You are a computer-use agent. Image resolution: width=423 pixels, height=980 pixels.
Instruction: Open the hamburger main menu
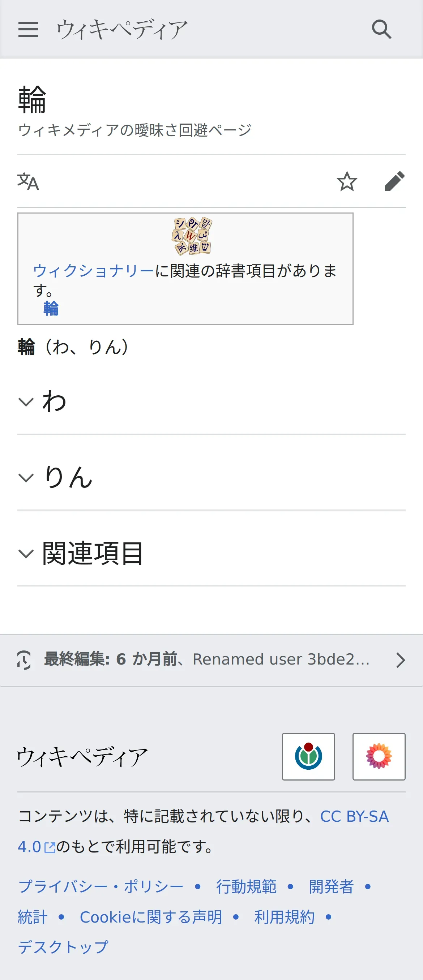[28, 29]
